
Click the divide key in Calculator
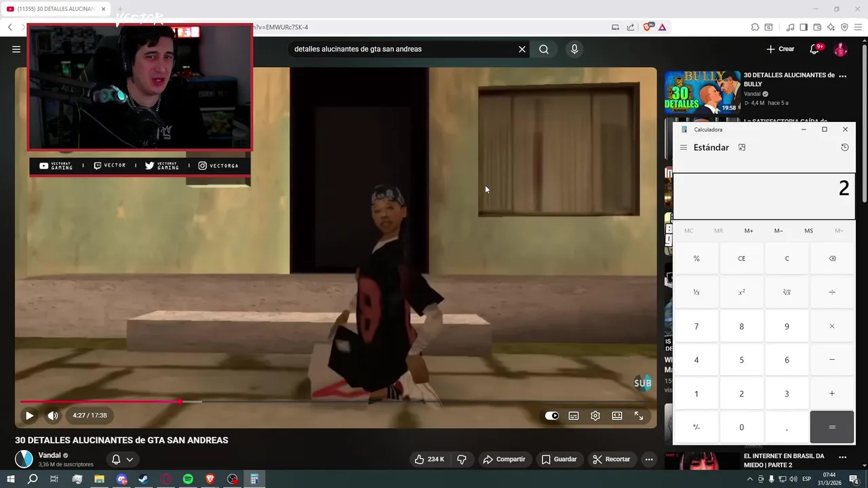pos(832,292)
